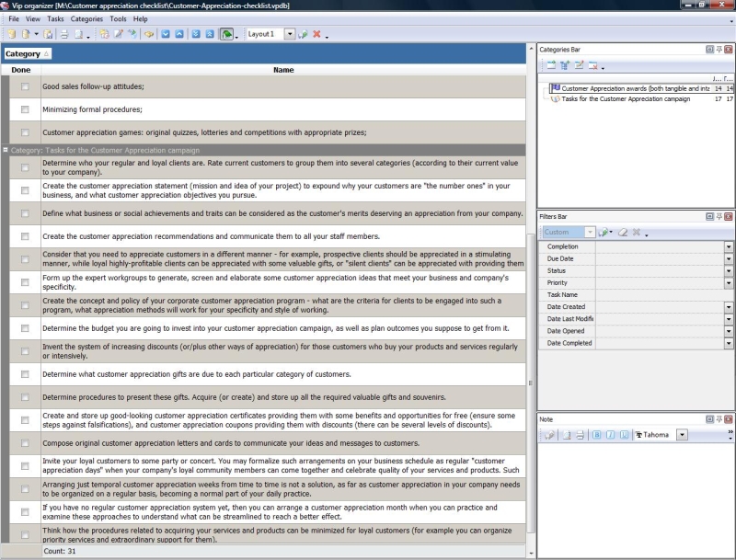Screen dimensions: 736x560
Task: Select 'Tasks for the Customer Appreciation campaign' category
Action: coord(625,99)
